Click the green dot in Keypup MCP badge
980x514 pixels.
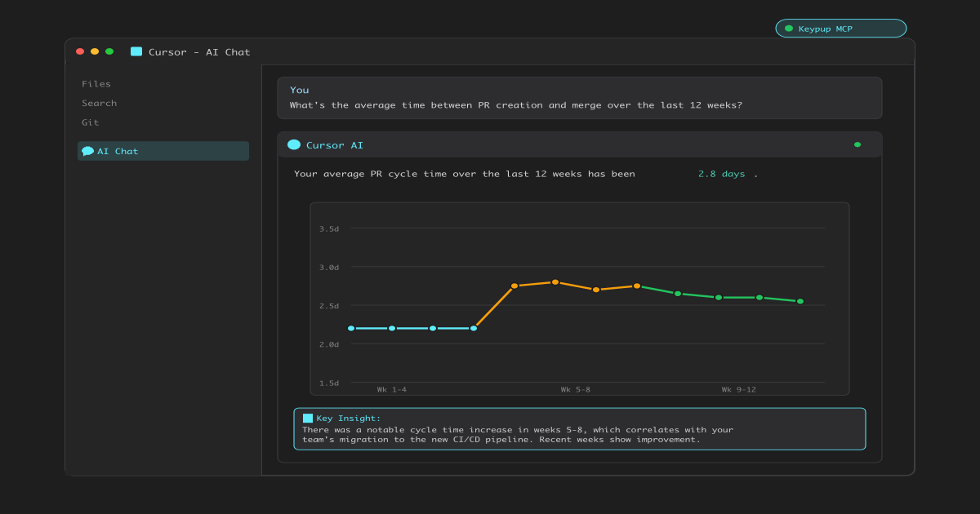[x=789, y=29]
